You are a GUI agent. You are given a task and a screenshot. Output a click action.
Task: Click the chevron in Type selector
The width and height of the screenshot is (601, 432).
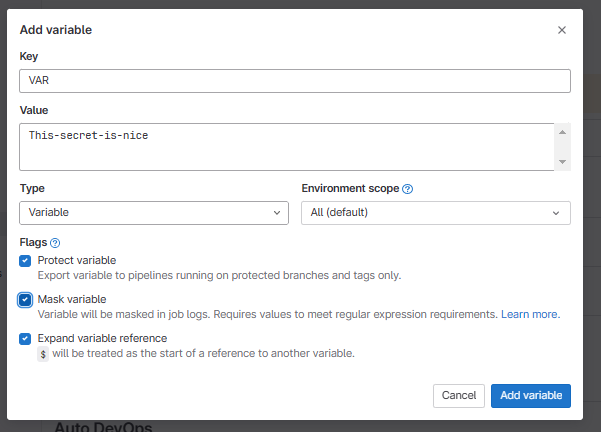[277, 213]
